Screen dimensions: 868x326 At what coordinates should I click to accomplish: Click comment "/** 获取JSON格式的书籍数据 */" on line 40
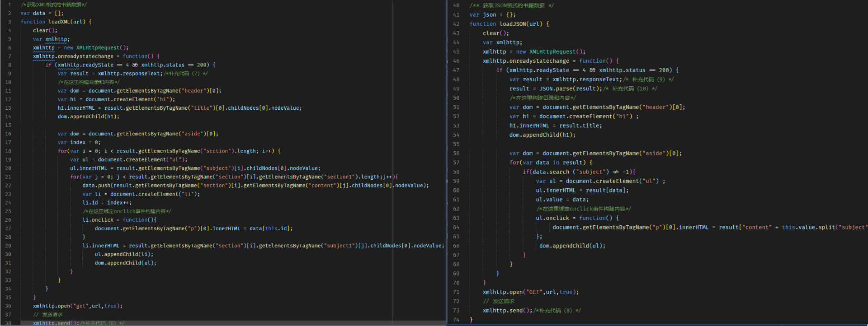pyautogui.click(x=512, y=5)
